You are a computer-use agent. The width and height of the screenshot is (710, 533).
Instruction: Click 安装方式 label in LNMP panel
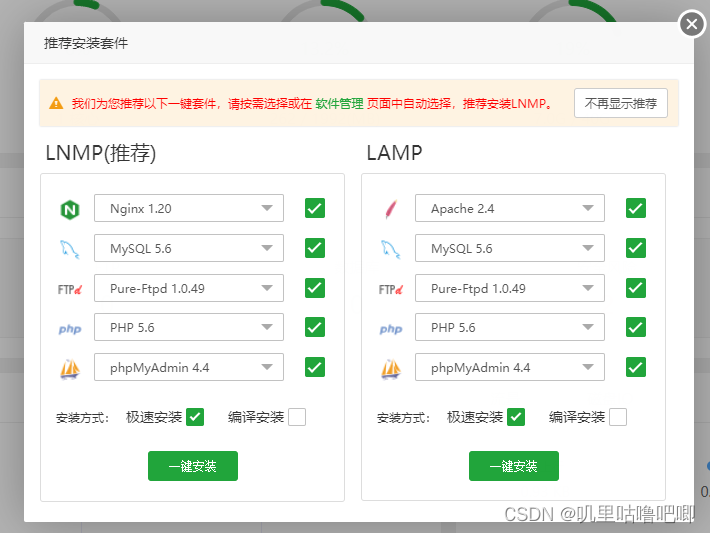tap(82, 418)
